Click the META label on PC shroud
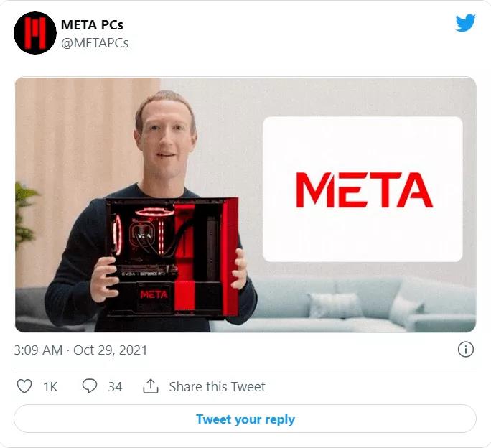 point(154,294)
